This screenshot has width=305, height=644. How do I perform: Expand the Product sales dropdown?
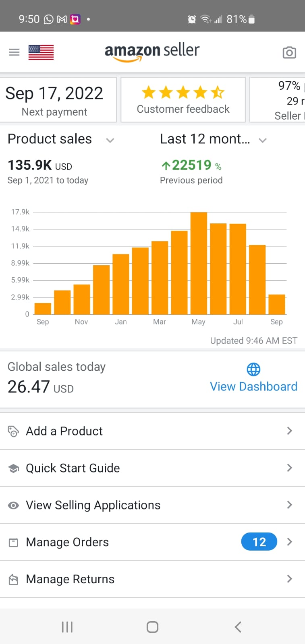click(x=110, y=140)
